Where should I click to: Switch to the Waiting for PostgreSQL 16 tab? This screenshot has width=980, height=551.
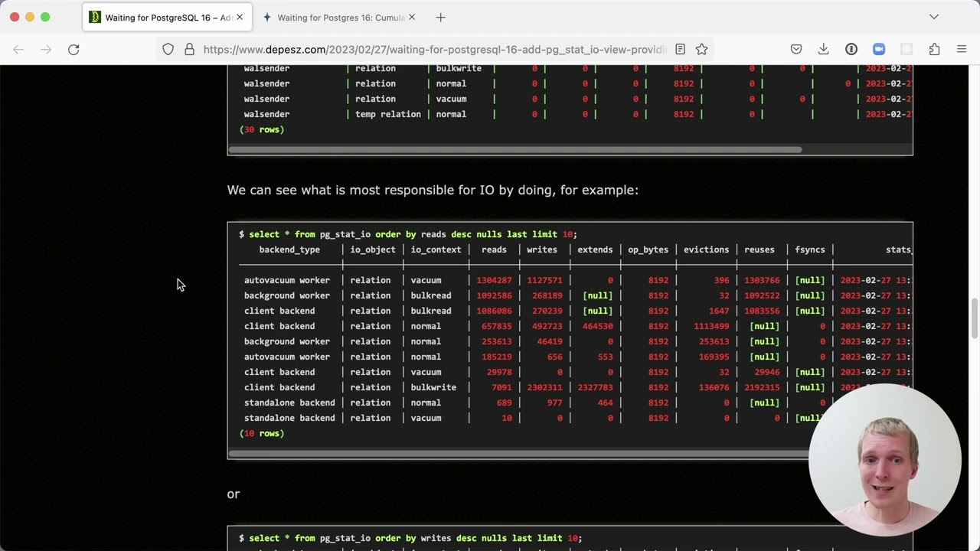coord(167,17)
